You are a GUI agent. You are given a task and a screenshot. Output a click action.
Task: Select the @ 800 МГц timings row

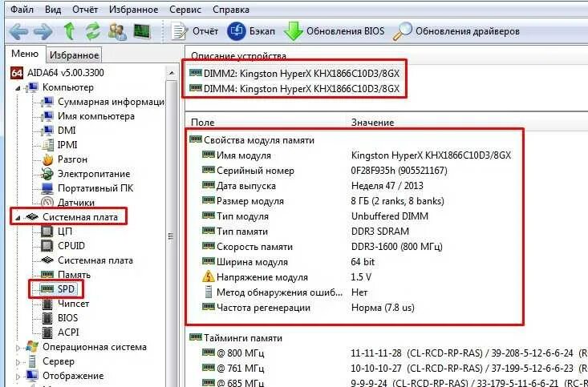tap(395, 353)
